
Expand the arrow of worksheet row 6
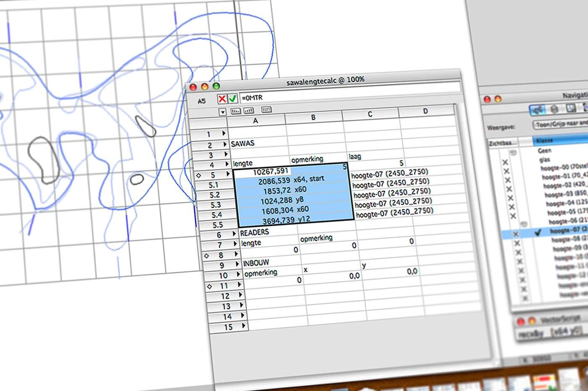(x=234, y=234)
